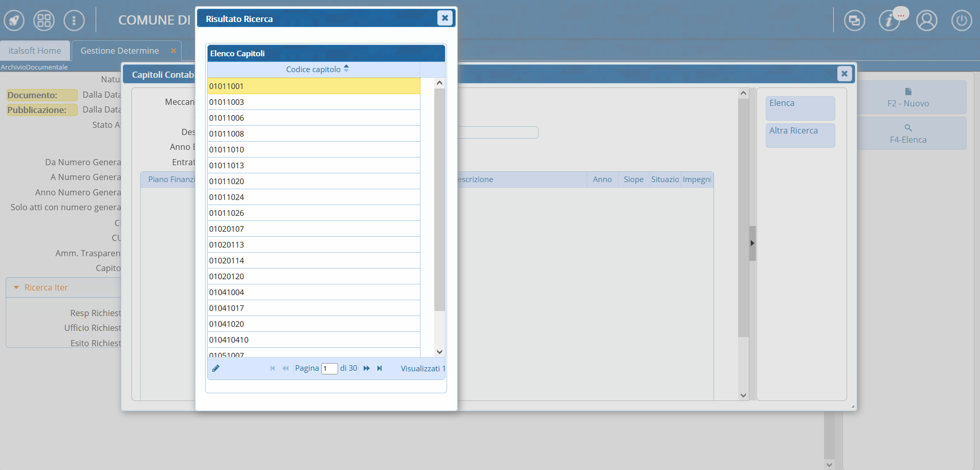The height and width of the screenshot is (470, 980).
Task: Open the three-dots menu icon
Action: 74,20
